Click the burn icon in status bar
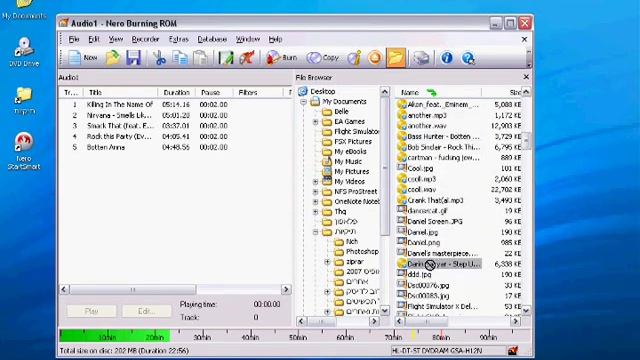The height and width of the screenshot is (360, 640). (x=513, y=351)
